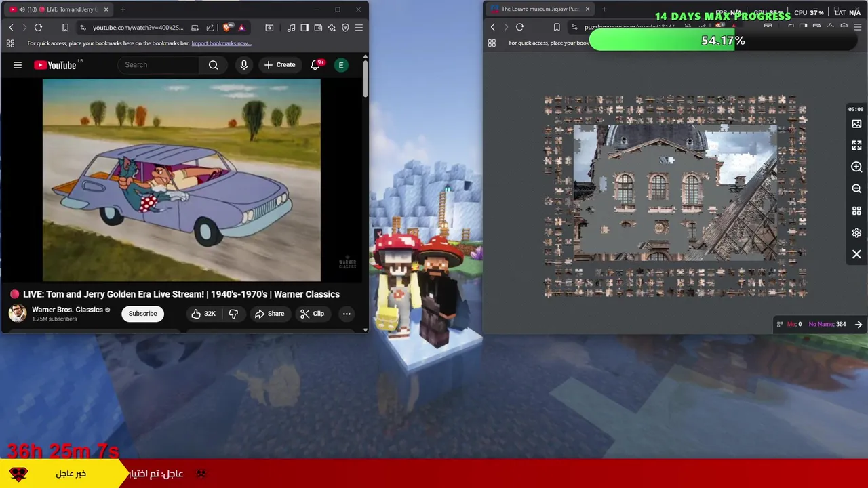
Task: Open YouTube notifications bell
Action: pos(315,65)
